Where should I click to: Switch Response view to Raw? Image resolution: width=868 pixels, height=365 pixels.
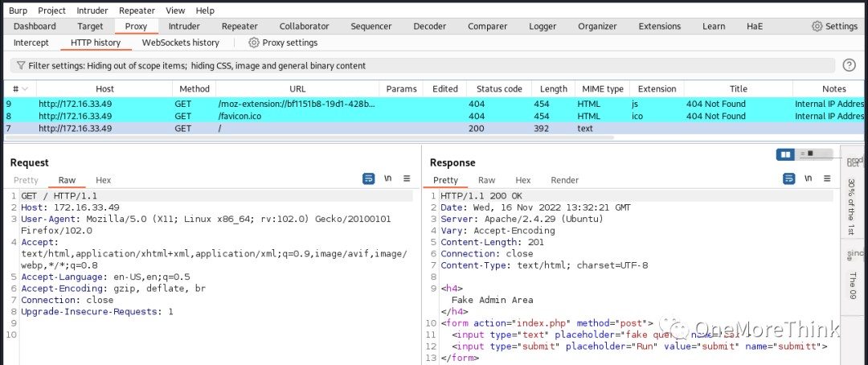tap(486, 180)
